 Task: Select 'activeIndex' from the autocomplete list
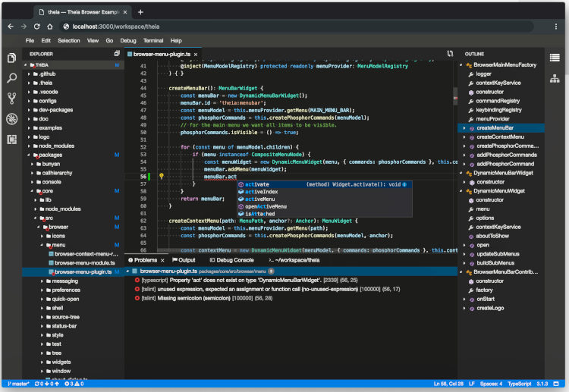[x=261, y=192]
